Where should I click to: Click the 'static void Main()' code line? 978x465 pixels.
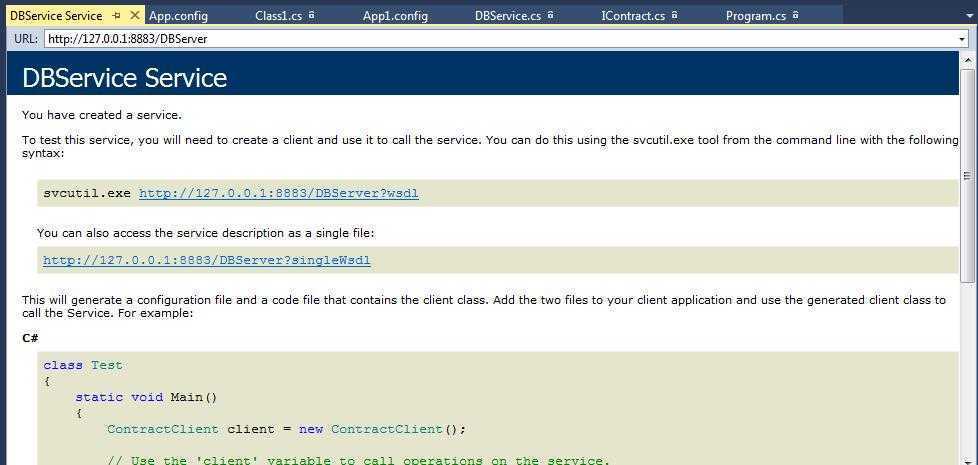[146, 397]
